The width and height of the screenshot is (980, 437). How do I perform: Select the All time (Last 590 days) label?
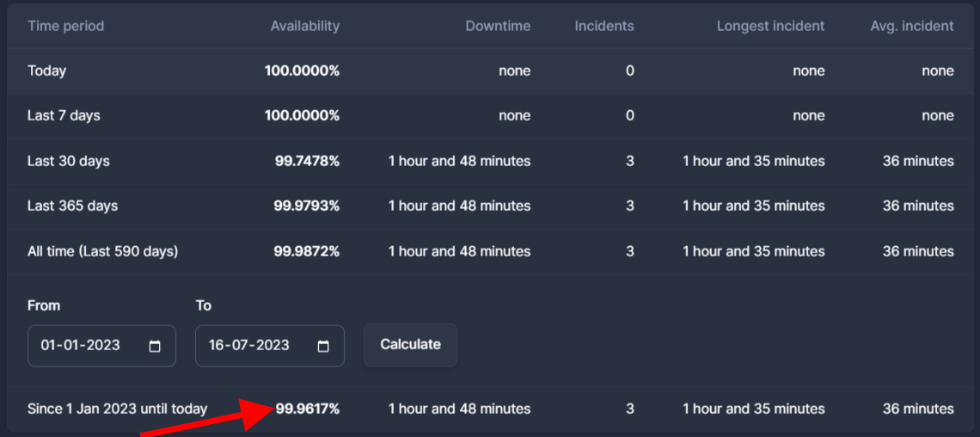tap(103, 251)
